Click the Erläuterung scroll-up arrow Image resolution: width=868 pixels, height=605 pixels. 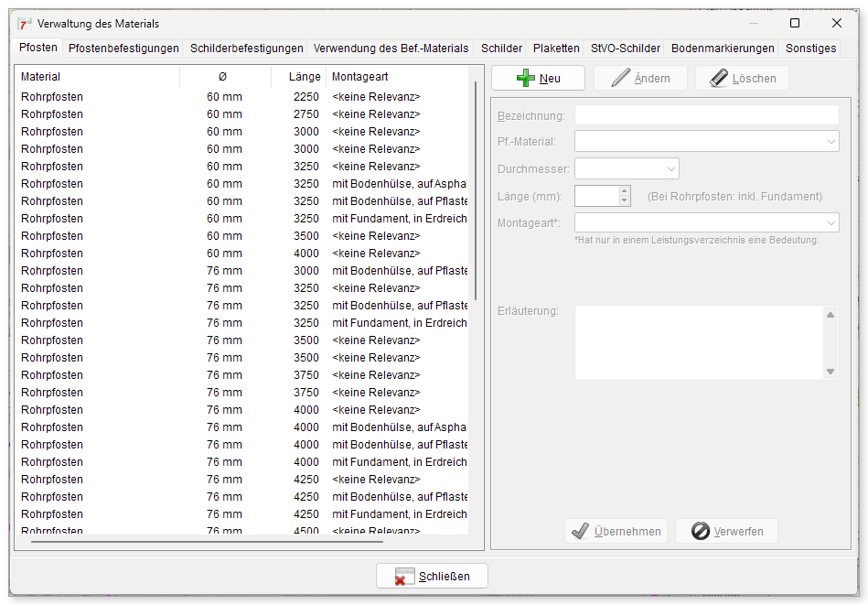click(x=830, y=315)
